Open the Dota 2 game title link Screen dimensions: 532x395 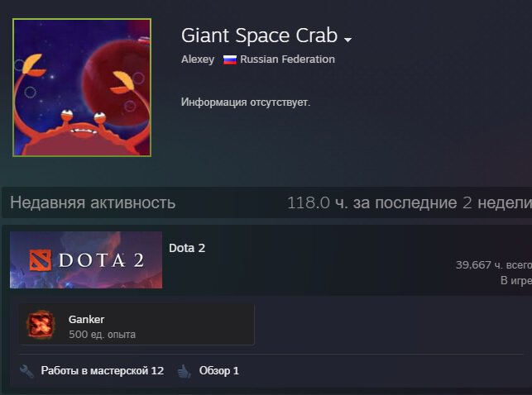(187, 248)
